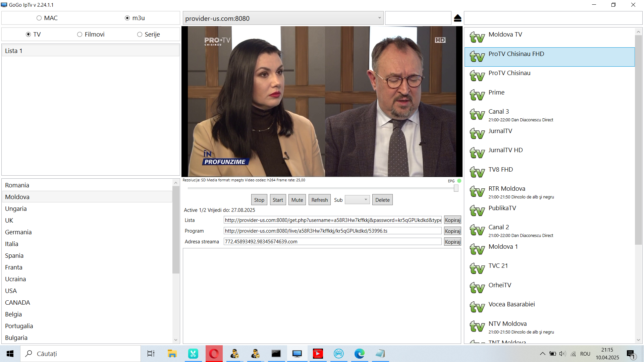The height and width of the screenshot is (362, 644).
Task: Click the Stop playback button
Action: [259, 200]
